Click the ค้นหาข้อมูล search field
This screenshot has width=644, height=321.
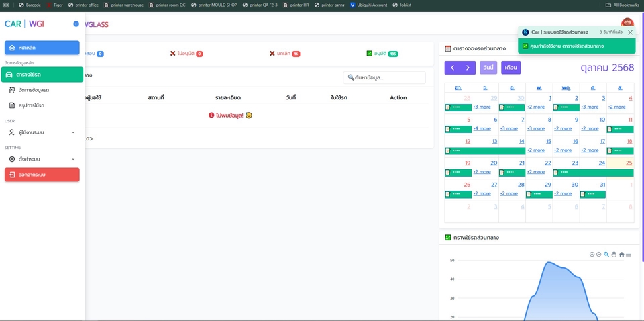click(x=384, y=77)
